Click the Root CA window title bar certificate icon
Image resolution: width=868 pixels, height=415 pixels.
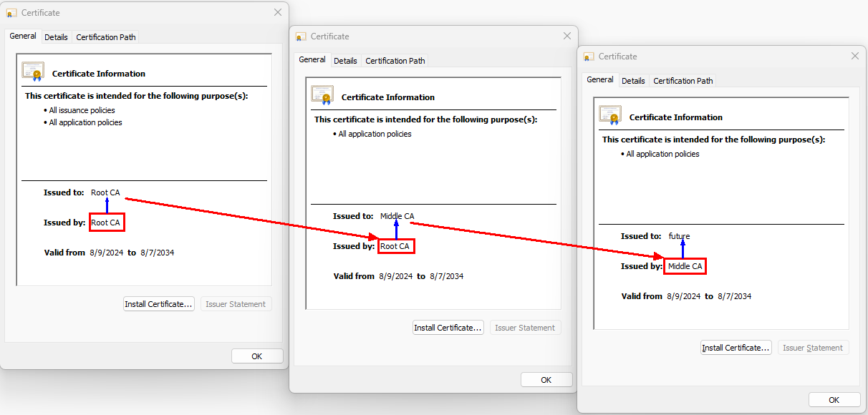(11, 13)
